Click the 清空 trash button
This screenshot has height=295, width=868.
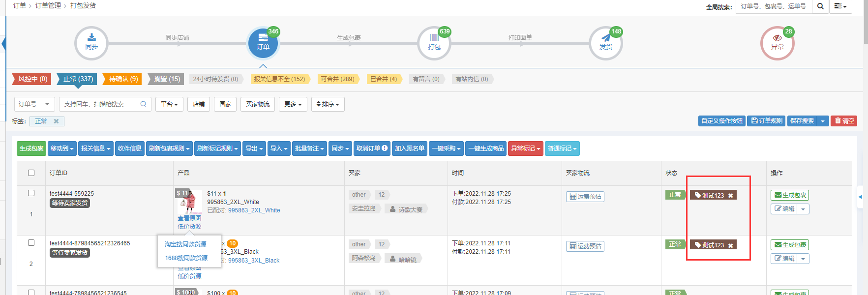844,121
